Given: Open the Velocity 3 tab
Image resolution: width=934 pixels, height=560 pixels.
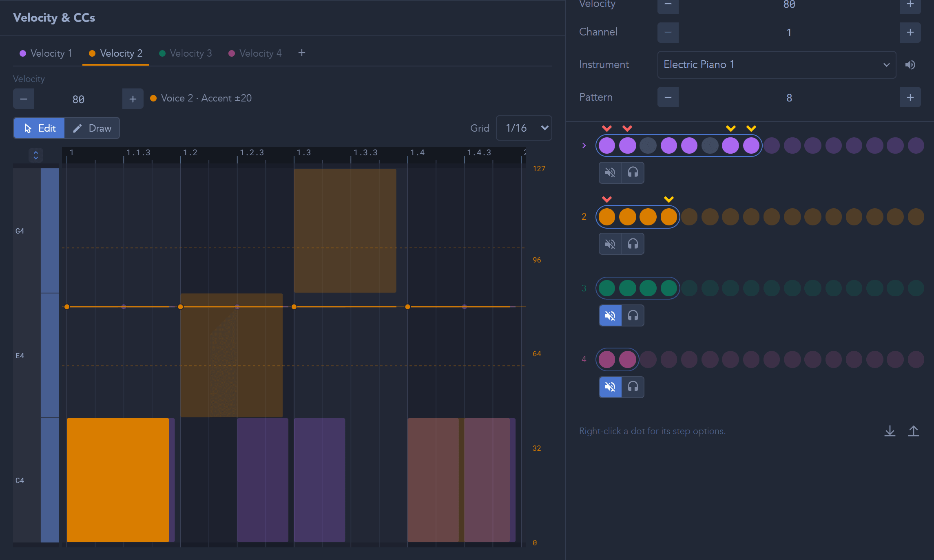Looking at the screenshot, I should [x=186, y=53].
